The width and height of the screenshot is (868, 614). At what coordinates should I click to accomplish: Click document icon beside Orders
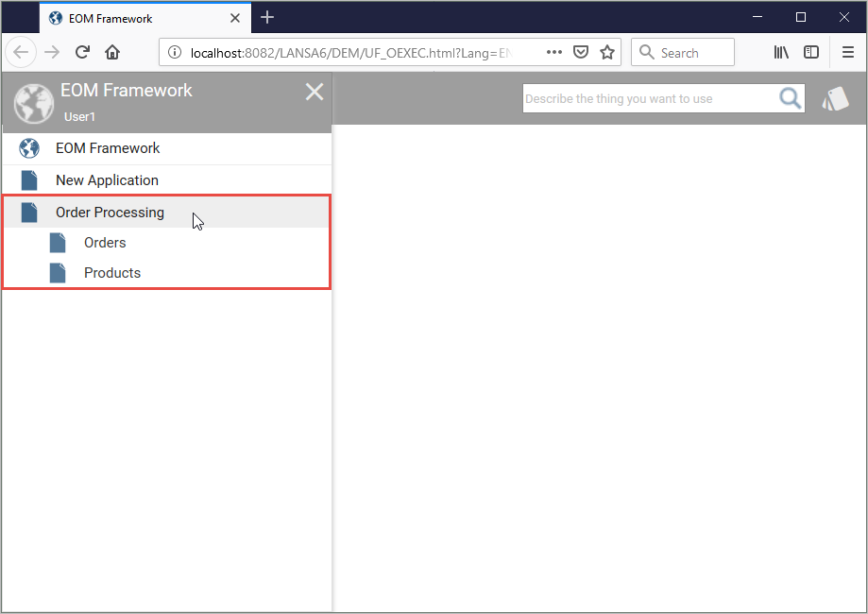(x=58, y=243)
